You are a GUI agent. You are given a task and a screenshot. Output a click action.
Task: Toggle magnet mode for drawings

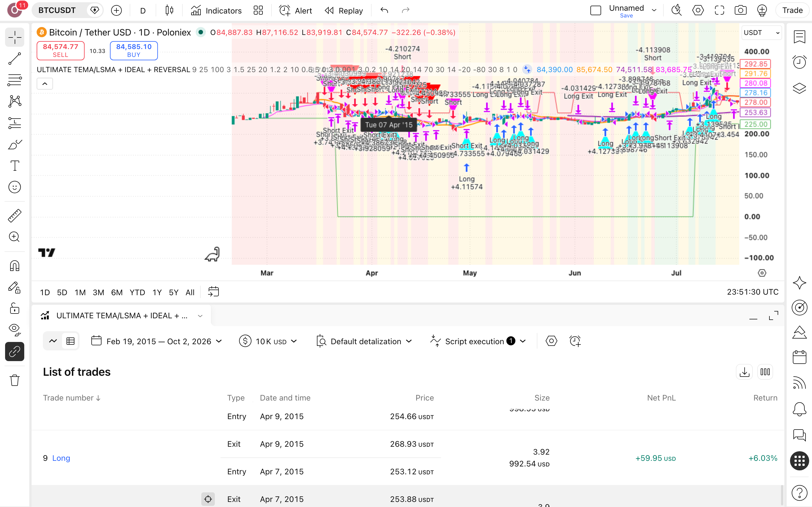[x=14, y=266]
